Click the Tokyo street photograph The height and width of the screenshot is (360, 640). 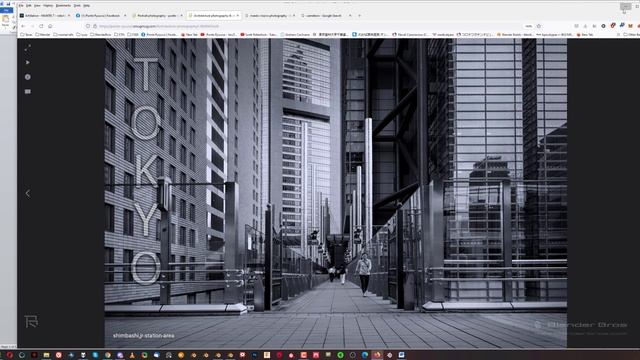tap(336, 193)
